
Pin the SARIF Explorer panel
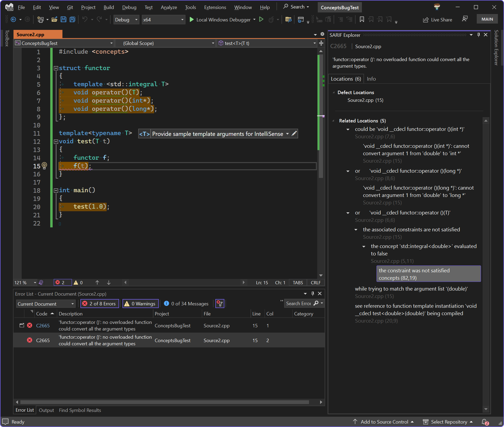pos(478,35)
